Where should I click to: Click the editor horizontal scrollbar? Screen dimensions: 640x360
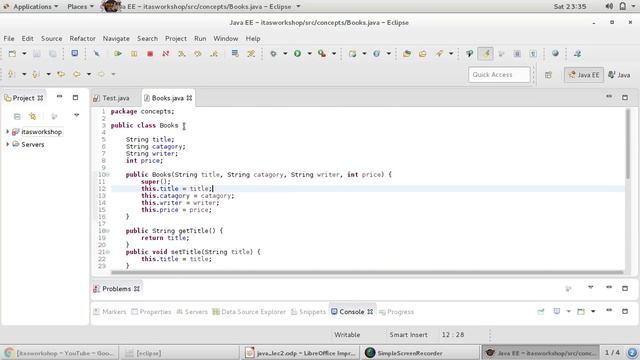tap(367, 272)
